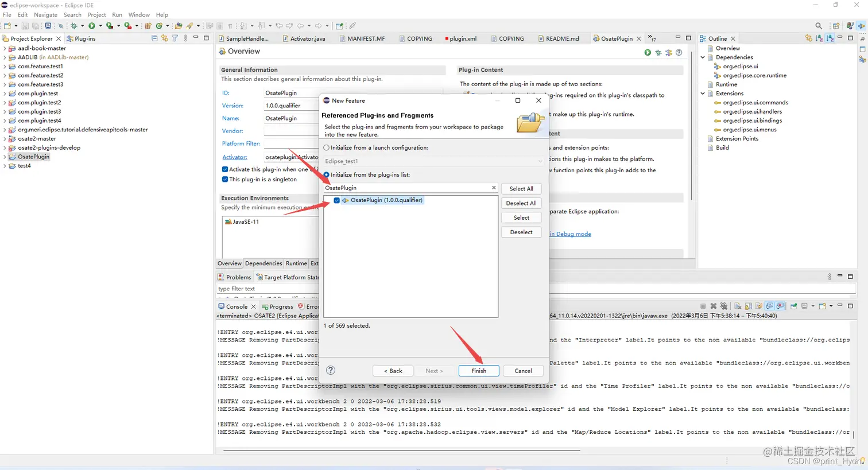
Task: Click the console horizontal scrollbar
Action: (x=402, y=450)
